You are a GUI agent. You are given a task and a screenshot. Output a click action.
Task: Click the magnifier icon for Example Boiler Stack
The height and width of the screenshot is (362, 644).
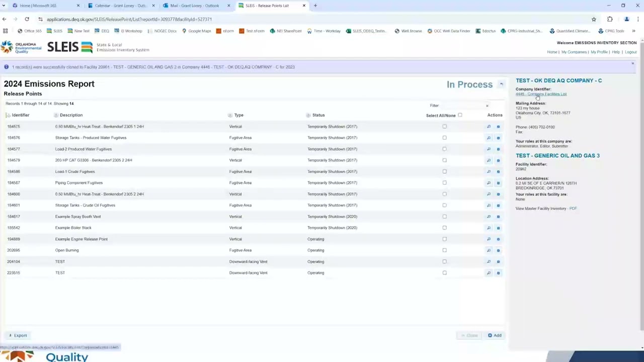click(489, 228)
